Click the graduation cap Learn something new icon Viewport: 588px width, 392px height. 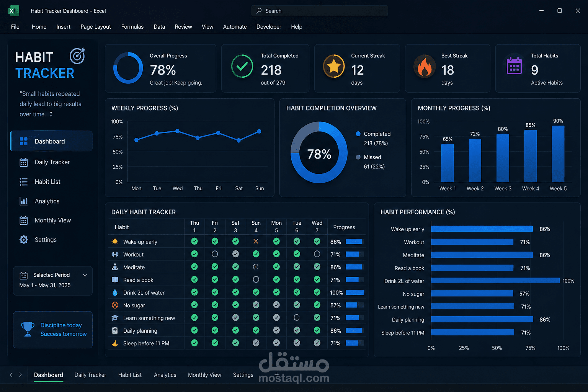pos(115,318)
